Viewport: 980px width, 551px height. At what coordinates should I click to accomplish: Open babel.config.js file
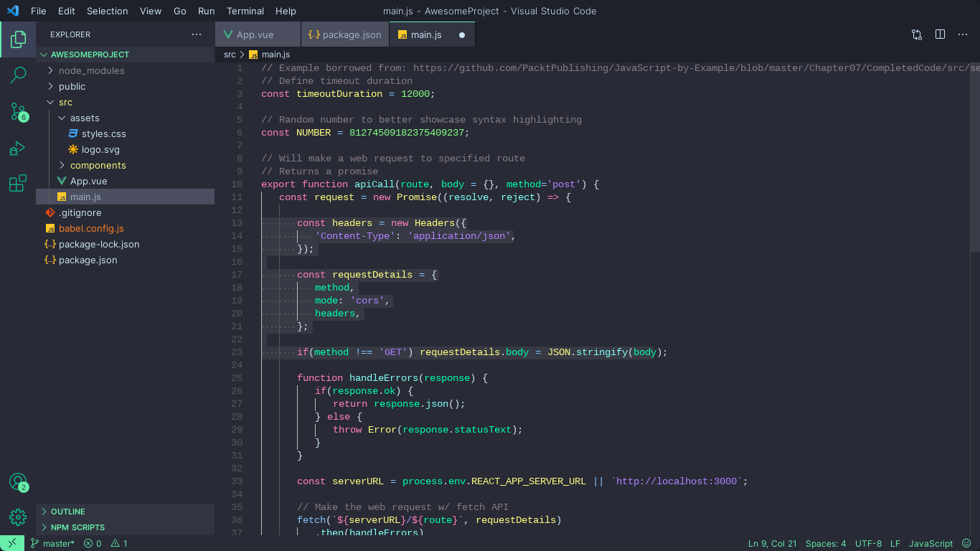[125, 228]
